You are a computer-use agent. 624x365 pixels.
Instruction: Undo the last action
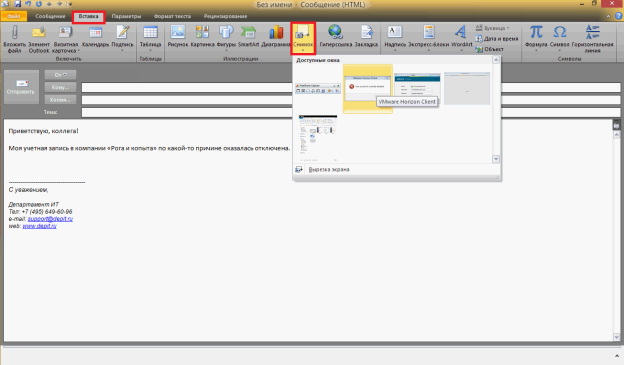click(x=28, y=4)
